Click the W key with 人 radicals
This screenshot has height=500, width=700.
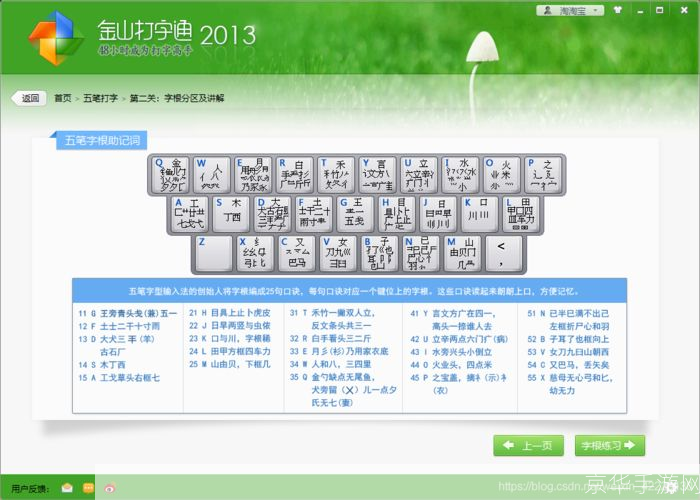click(212, 175)
